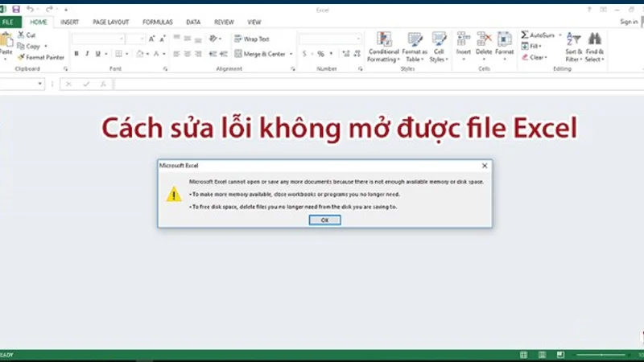
Task: Open the REVIEW ribbon tab
Action: [224, 23]
